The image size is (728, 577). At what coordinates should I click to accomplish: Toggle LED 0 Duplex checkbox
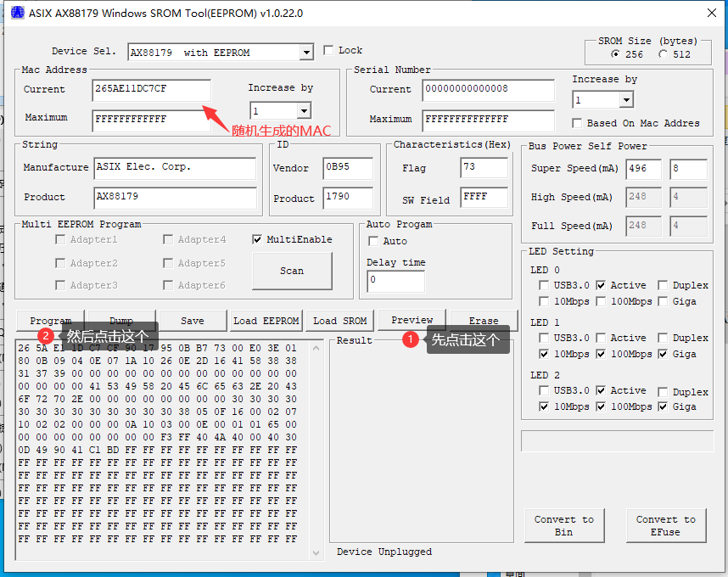point(663,285)
